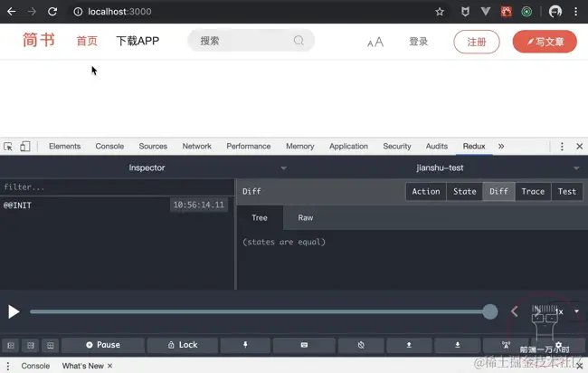Bookmark this page with the star icon
This screenshot has width=588, height=373.
pos(440,12)
